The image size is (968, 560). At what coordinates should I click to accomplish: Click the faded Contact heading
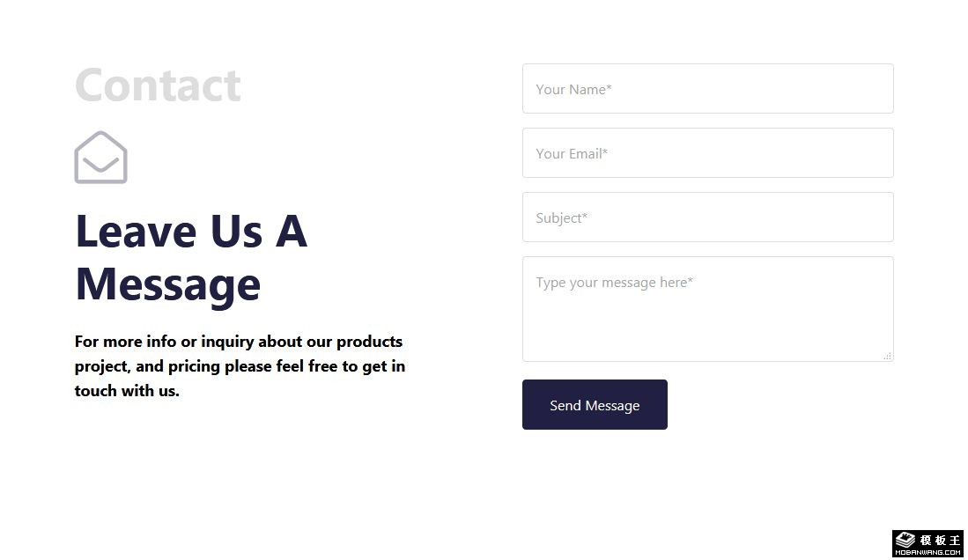(x=158, y=85)
